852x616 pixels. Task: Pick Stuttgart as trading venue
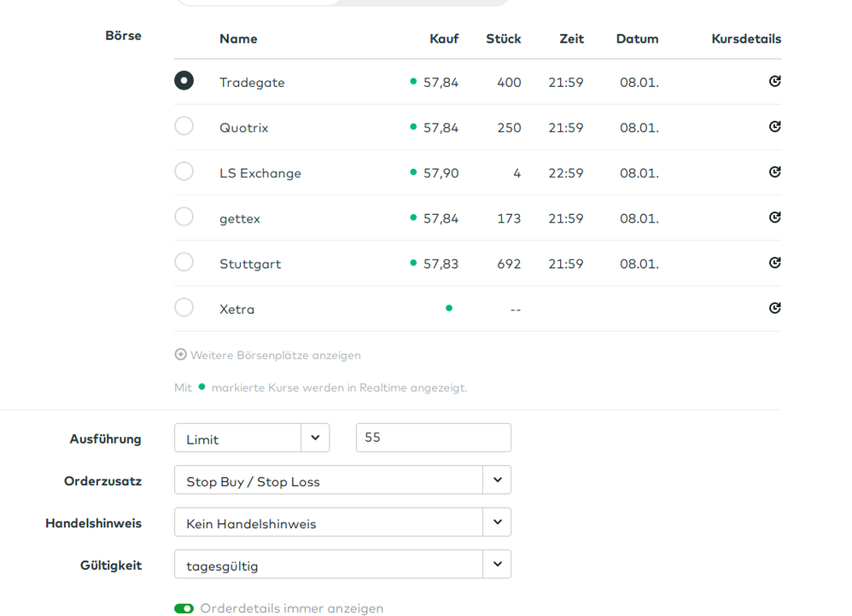pyautogui.click(x=184, y=262)
